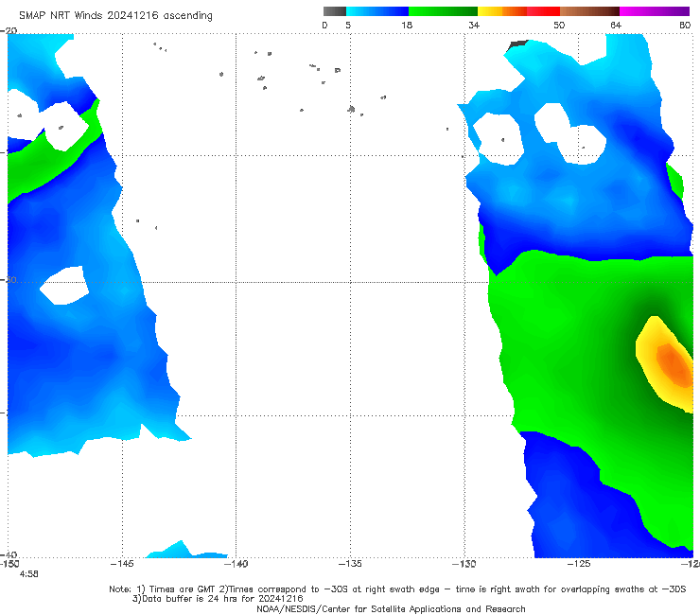The image size is (700, 615).
Task: Click the dark gray patch at the right swath's top
Action: pos(518,44)
